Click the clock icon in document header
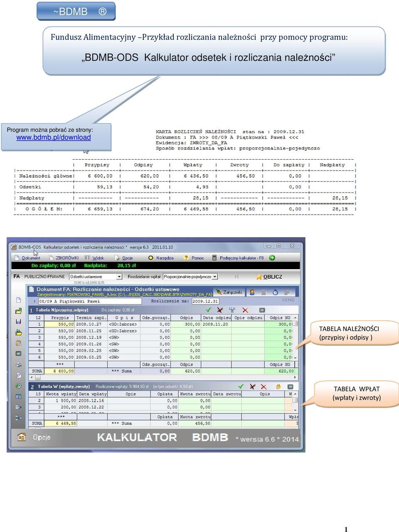This screenshot has height=532, width=399. click(275, 292)
